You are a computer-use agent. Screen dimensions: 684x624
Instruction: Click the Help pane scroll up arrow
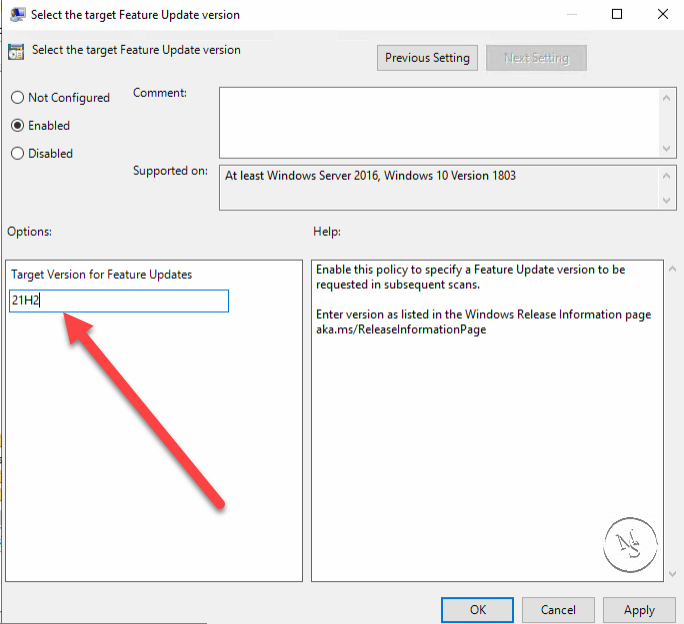(673, 269)
